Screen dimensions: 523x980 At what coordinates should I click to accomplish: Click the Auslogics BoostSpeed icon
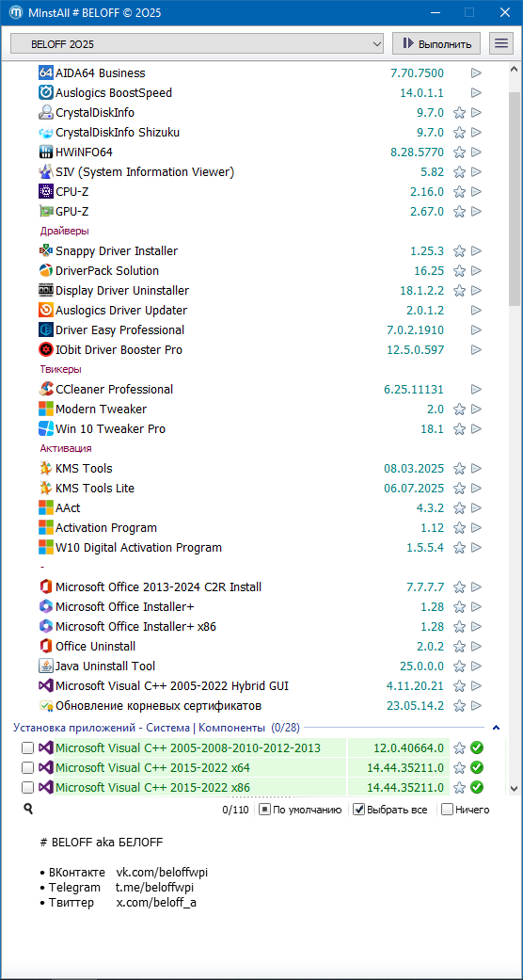click(x=45, y=92)
